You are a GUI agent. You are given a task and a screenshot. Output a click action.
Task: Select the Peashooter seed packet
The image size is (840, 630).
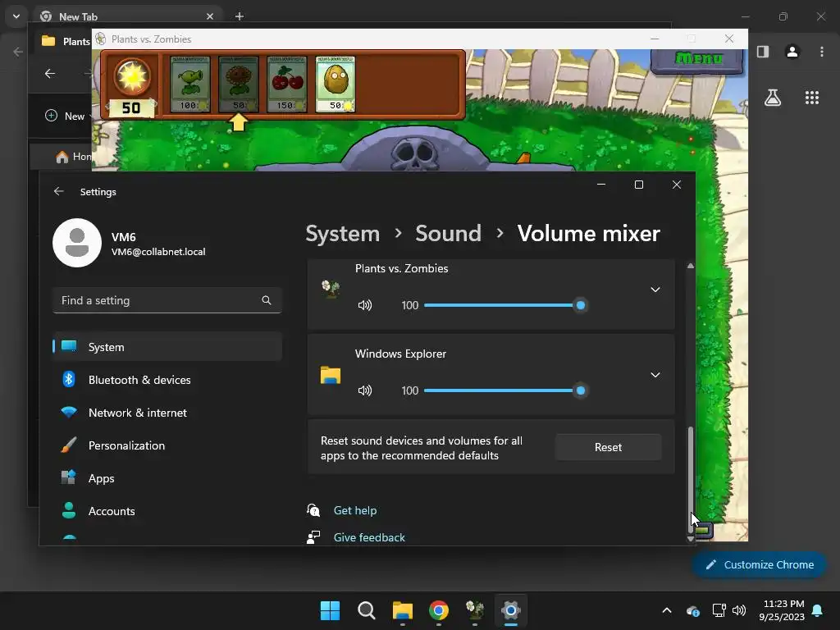pyautogui.click(x=189, y=84)
